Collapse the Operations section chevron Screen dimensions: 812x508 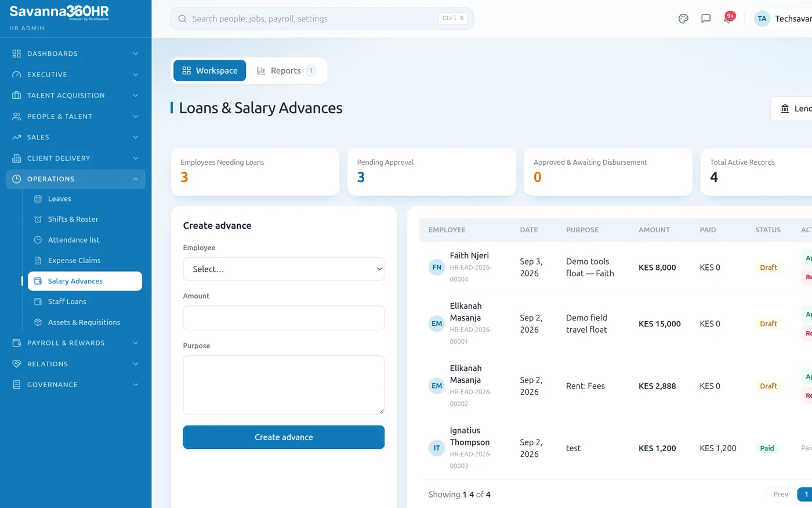(x=135, y=179)
